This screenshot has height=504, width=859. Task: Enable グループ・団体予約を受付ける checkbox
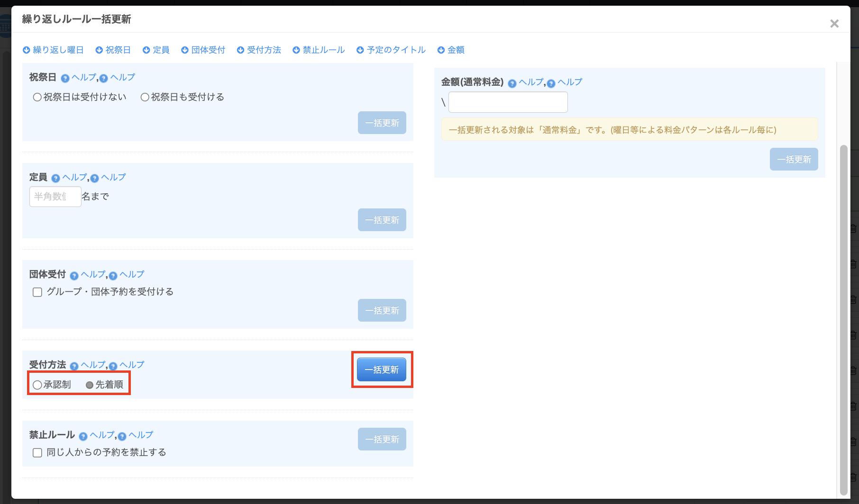(x=37, y=292)
